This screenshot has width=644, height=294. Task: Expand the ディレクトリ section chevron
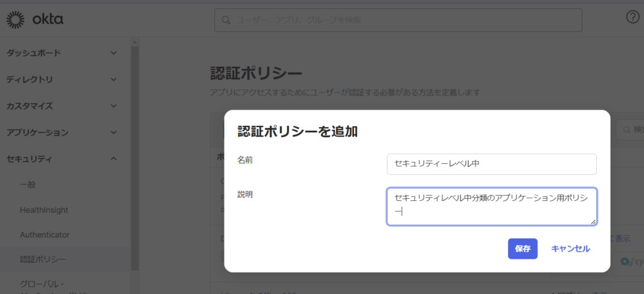pyautogui.click(x=114, y=79)
